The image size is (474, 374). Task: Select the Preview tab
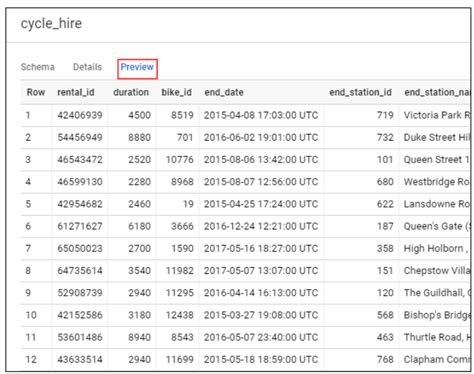tap(137, 67)
